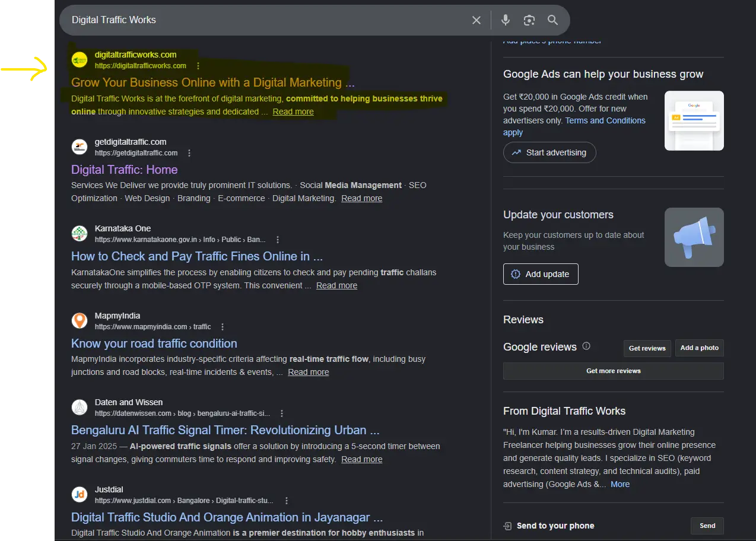This screenshot has height=541, width=756.
Task: Click the Google reviews heading
Action: point(540,347)
